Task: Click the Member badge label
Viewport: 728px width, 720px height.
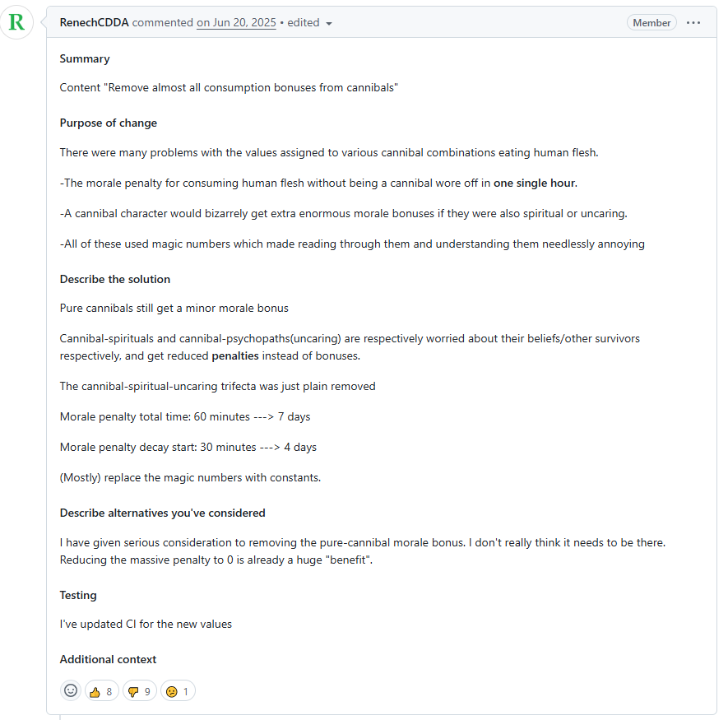Action: (x=651, y=23)
